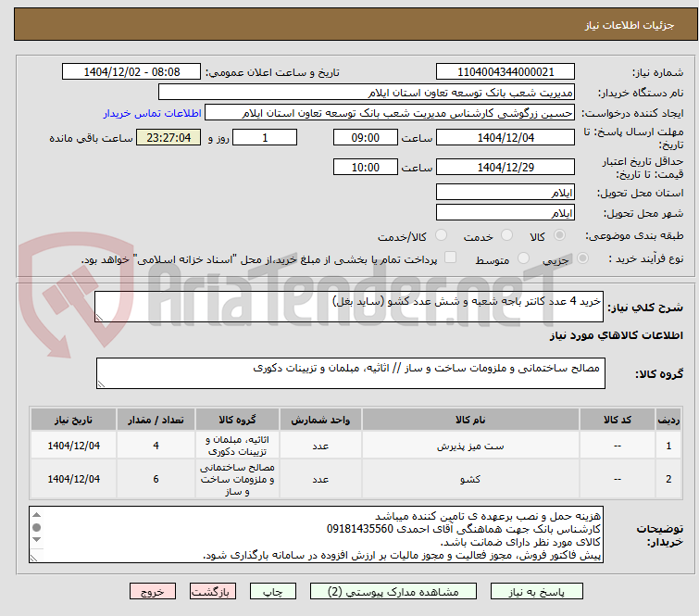
Task: Click the announcement date field 1404/12/02 - 08:08
Action: click(x=131, y=72)
